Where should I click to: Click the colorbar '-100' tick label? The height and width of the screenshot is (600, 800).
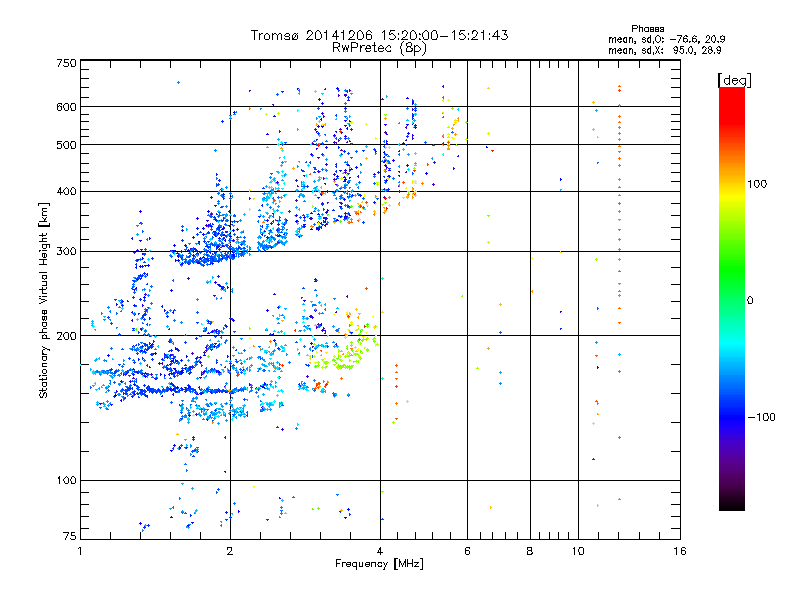click(x=761, y=417)
